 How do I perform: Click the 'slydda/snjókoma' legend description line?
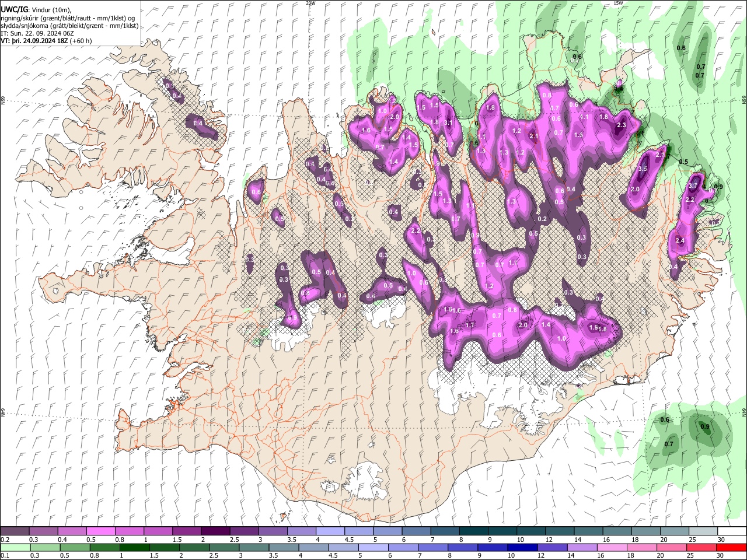(x=69, y=26)
